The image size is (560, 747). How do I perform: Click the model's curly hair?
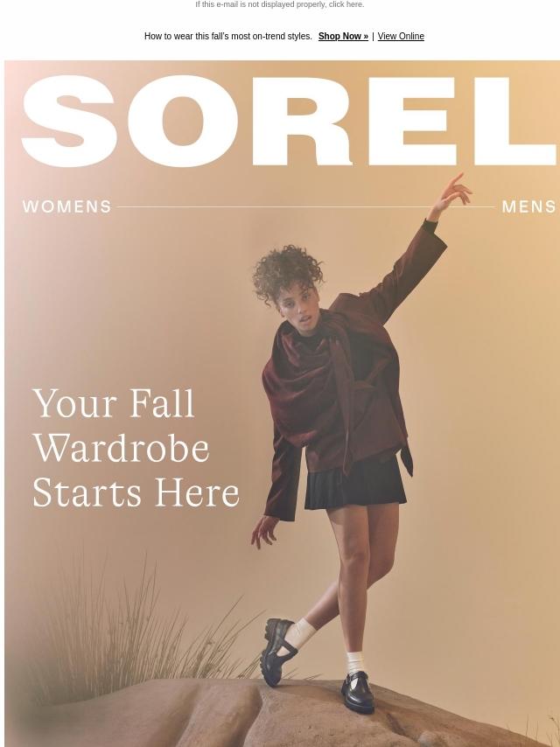287,271
